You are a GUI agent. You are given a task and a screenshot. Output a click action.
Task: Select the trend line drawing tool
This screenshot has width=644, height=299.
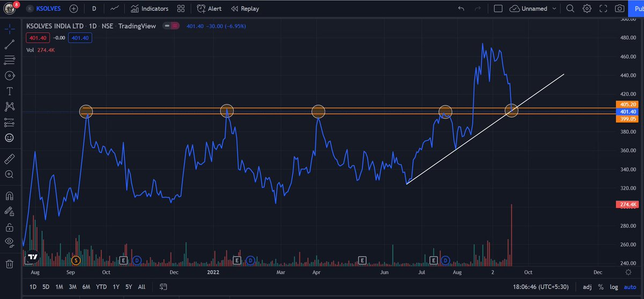pyautogui.click(x=9, y=46)
